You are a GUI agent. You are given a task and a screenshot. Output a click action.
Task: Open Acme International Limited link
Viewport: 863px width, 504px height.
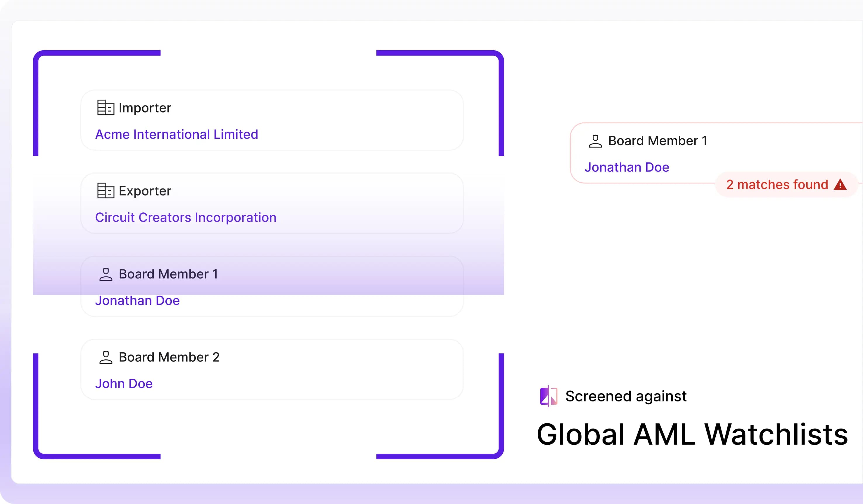(x=176, y=134)
